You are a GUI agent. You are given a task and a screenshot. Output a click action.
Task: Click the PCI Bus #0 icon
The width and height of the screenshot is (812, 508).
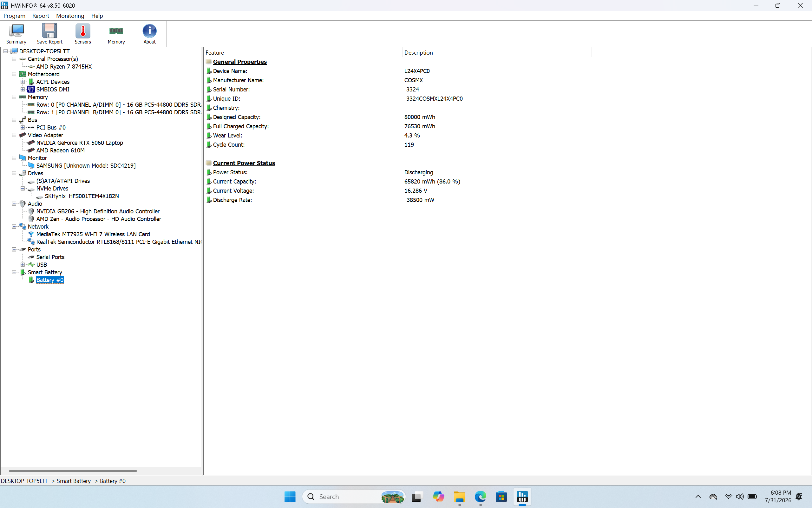click(x=31, y=128)
